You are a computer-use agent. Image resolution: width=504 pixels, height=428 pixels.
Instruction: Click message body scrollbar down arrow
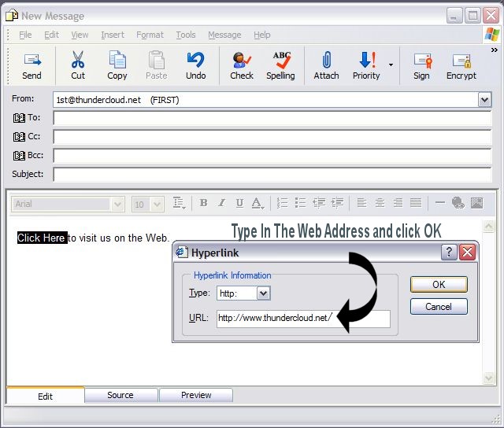(488, 378)
